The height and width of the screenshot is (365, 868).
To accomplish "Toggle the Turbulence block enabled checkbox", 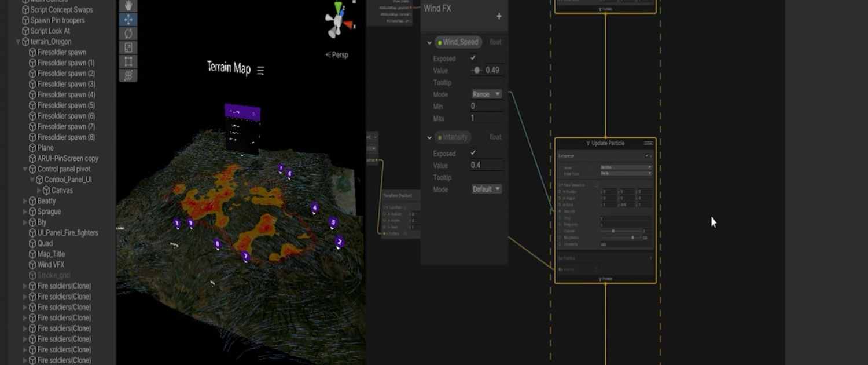I will pos(647,156).
